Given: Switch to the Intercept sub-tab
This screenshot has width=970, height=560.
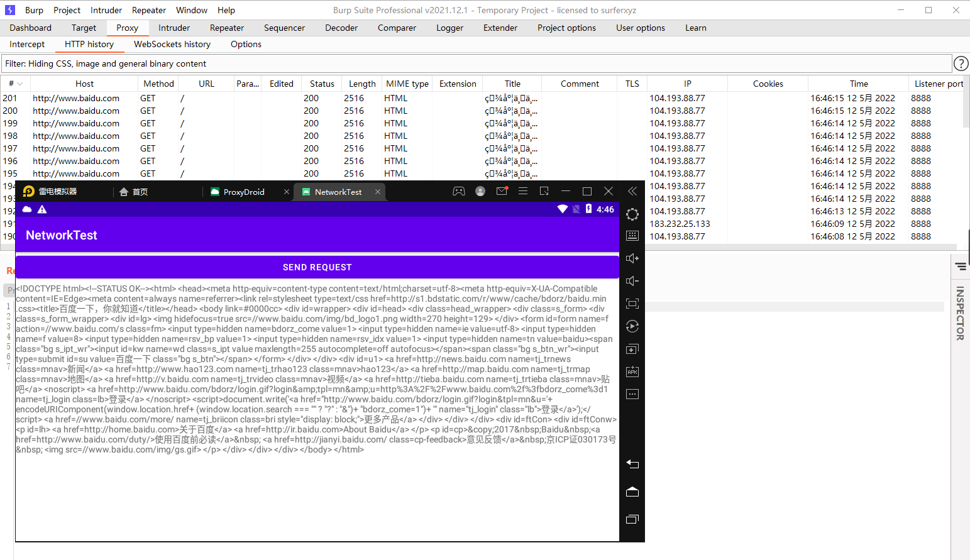Looking at the screenshot, I should click(27, 44).
